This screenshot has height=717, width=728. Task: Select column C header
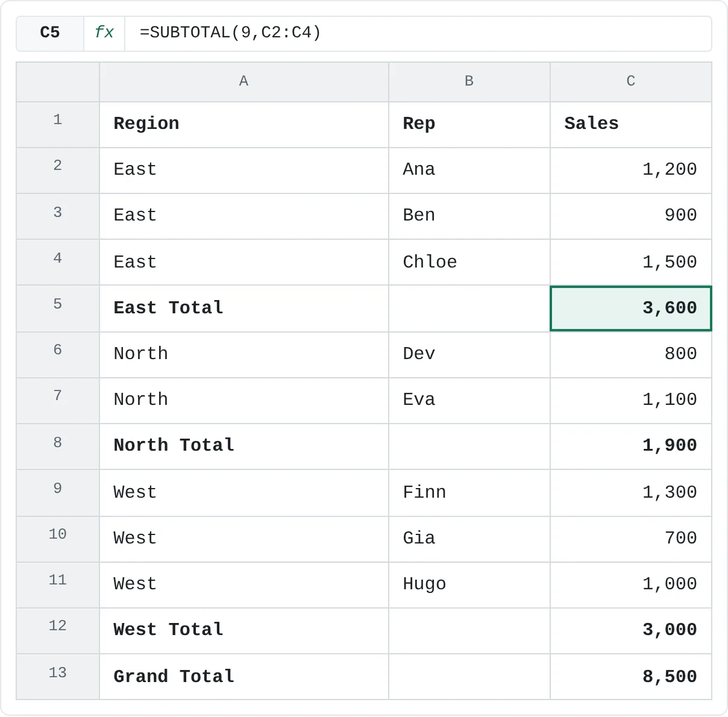[631, 82]
